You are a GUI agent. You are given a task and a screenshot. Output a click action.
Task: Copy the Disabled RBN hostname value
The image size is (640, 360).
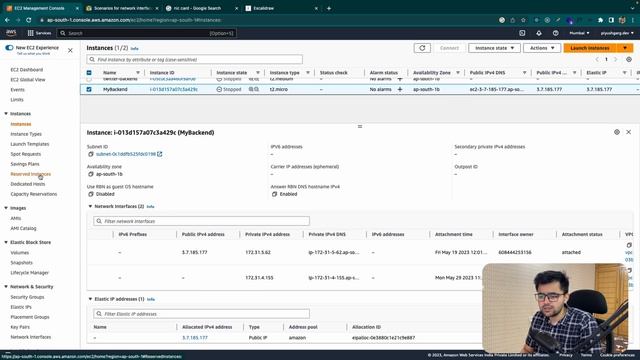tap(91, 194)
